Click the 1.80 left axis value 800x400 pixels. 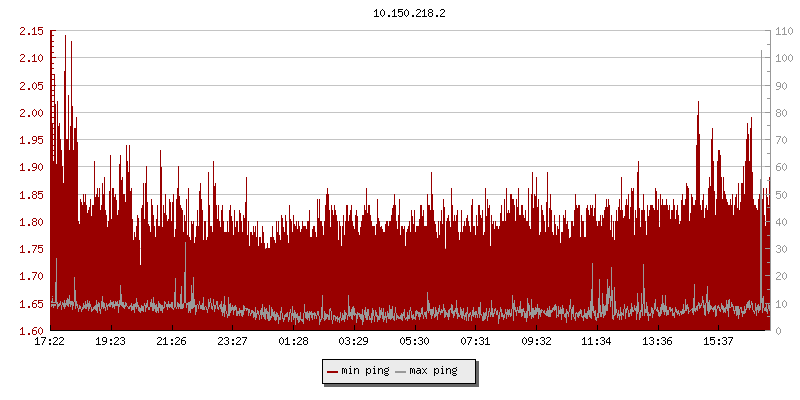coord(32,222)
